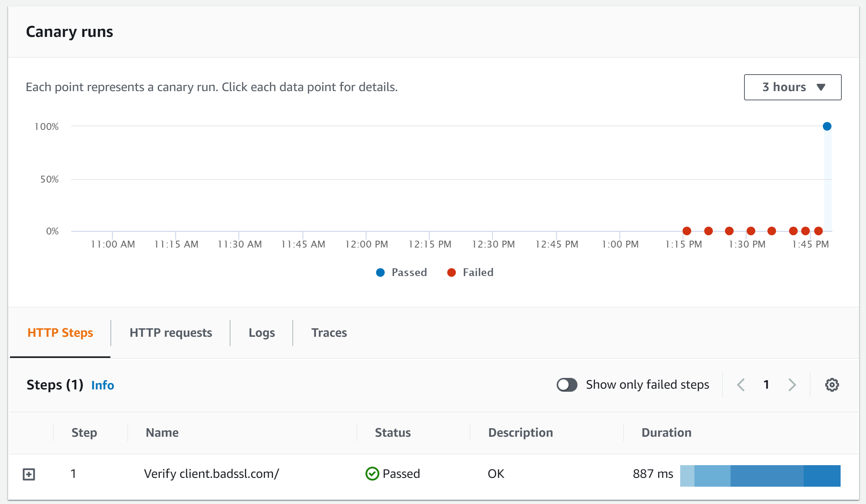Click the green Passed status icon
Screen dimensions: 866x504
tap(372, 474)
